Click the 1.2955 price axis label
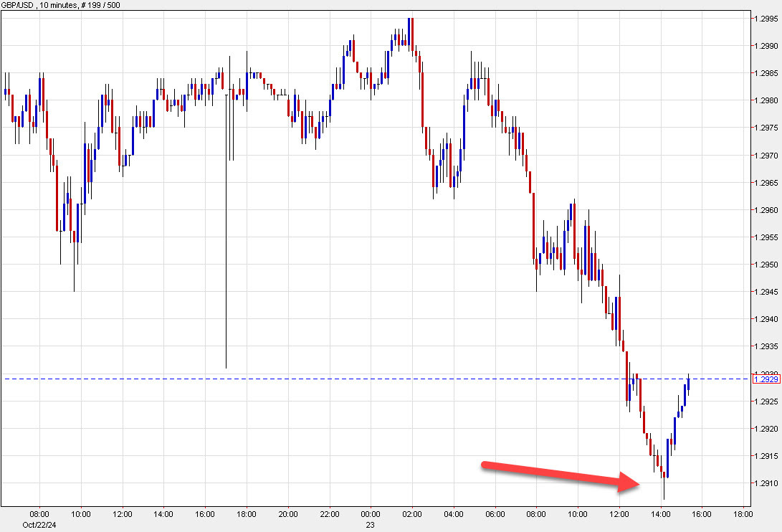This screenshot has height=532, width=782. pyautogui.click(x=766, y=237)
